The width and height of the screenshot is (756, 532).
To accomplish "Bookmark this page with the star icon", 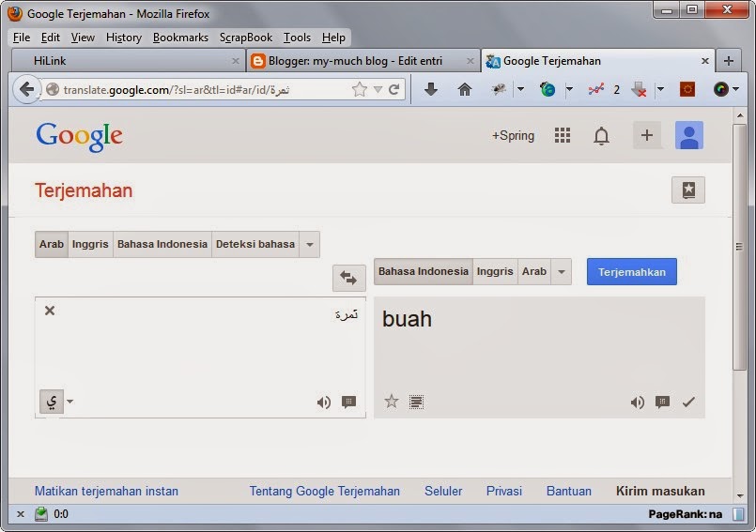I will [x=360, y=89].
